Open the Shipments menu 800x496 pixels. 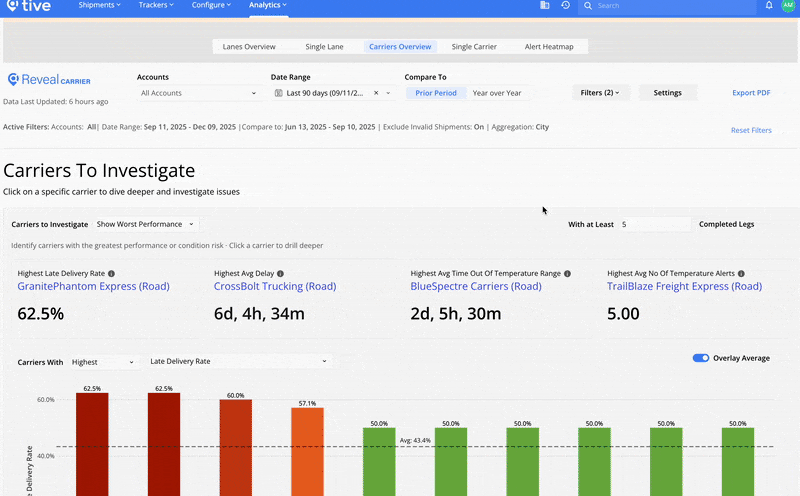99,5
